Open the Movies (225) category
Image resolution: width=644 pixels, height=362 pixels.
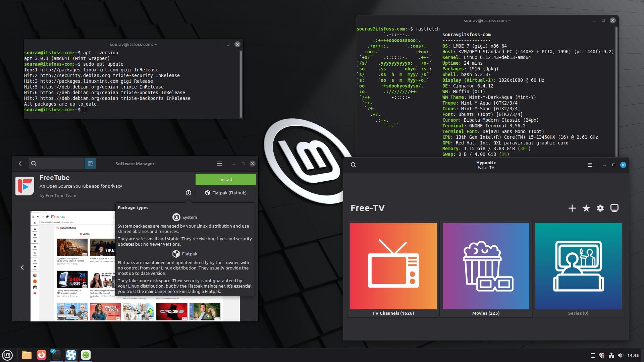[x=486, y=266]
